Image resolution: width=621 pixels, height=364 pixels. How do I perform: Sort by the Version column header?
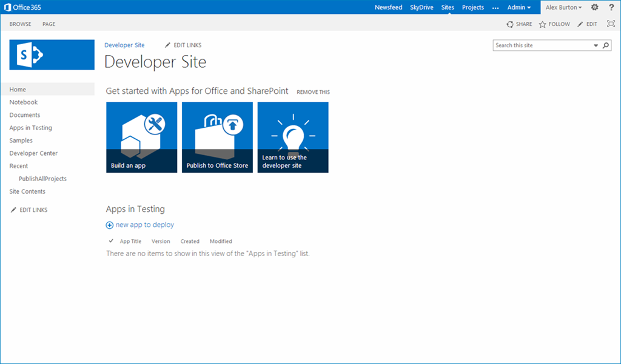click(161, 241)
